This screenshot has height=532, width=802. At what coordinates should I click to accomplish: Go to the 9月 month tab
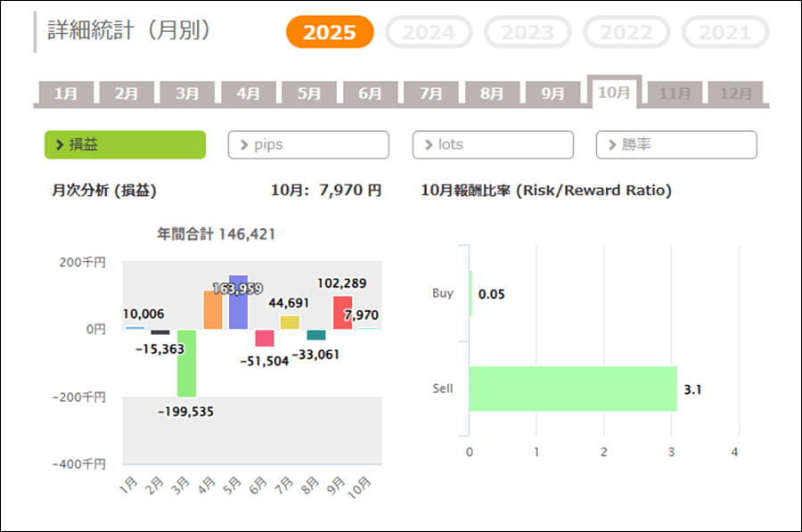pyautogui.click(x=553, y=93)
